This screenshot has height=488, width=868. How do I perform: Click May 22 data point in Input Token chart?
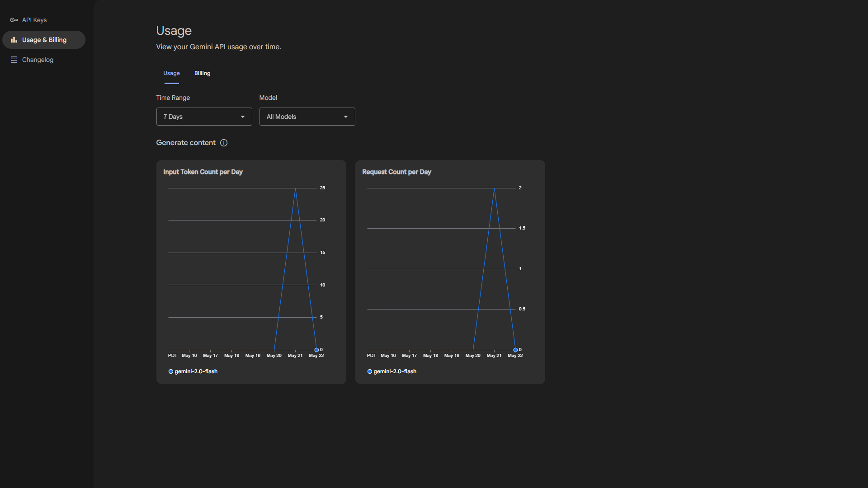(x=316, y=350)
